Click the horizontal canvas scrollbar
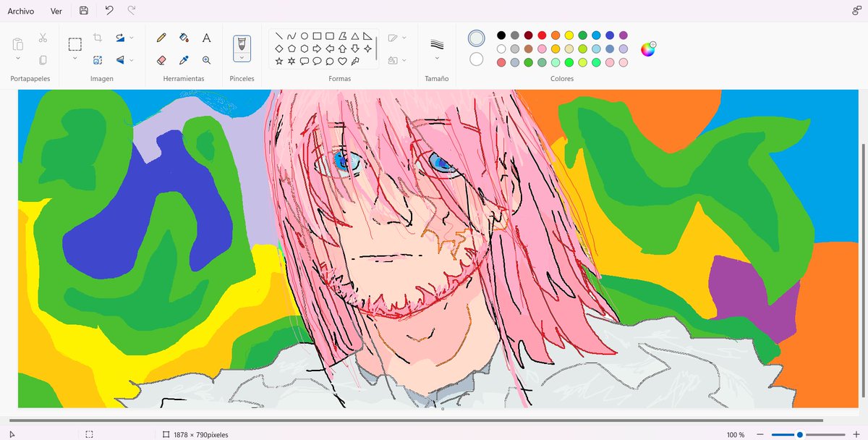Viewport: 868px width, 440px height. [416, 420]
